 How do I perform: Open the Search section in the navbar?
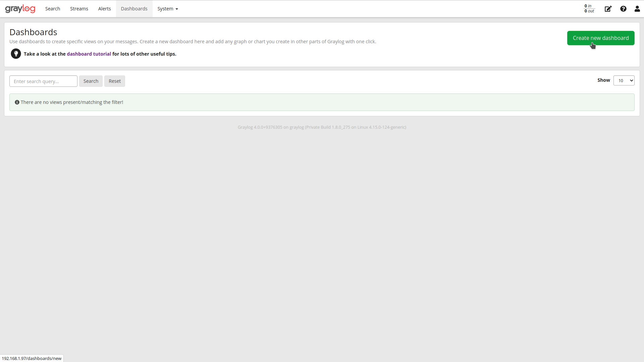(x=52, y=9)
